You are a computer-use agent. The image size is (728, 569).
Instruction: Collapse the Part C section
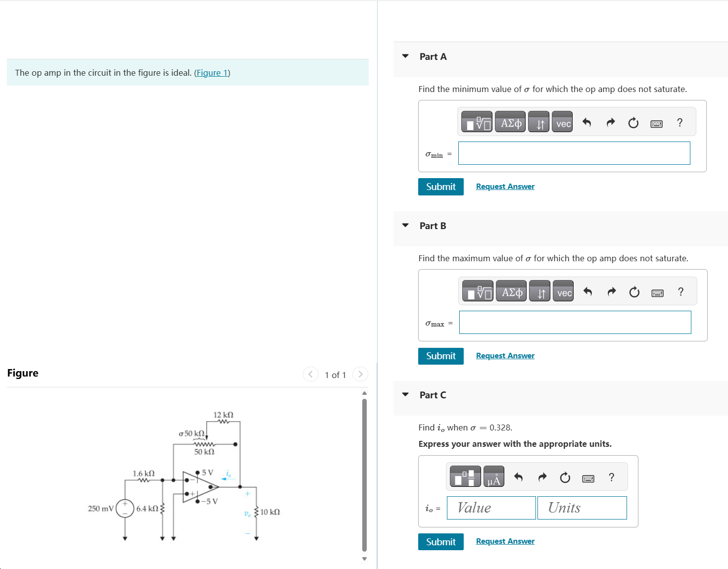[x=405, y=394]
